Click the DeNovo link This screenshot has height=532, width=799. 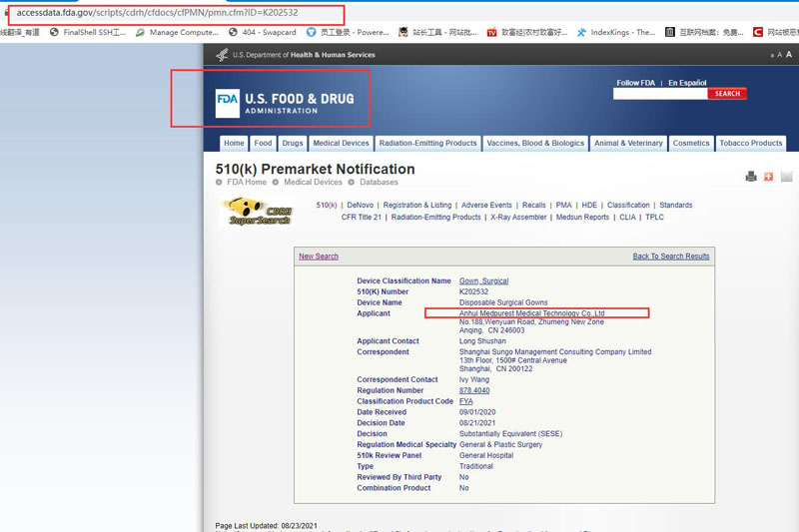pyautogui.click(x=360, y=205)
